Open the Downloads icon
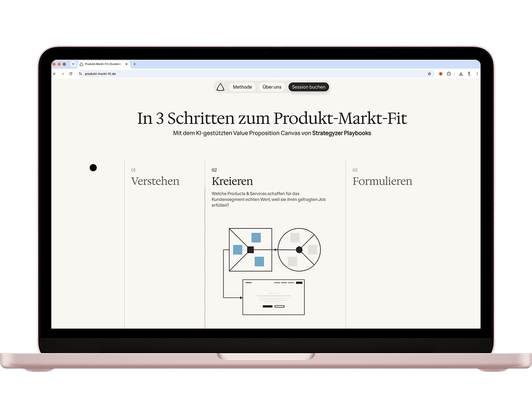The image size is (532, 417). [x=461, y=74]
